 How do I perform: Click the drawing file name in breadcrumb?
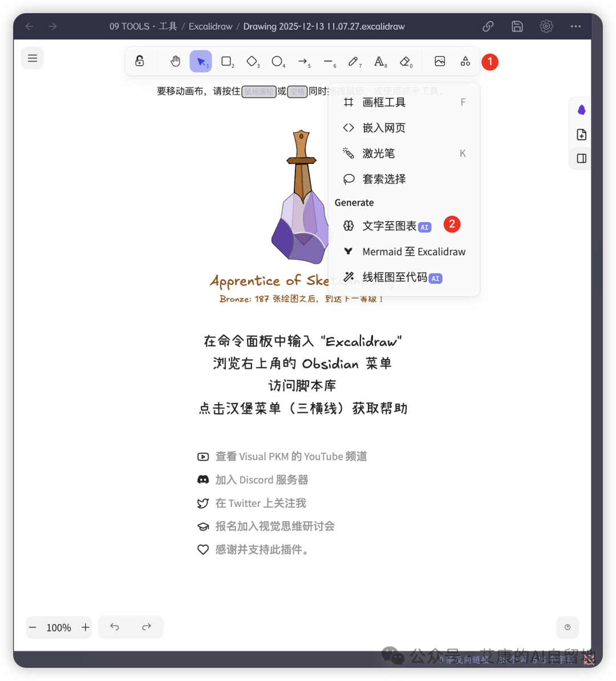(x=324, y=26)
